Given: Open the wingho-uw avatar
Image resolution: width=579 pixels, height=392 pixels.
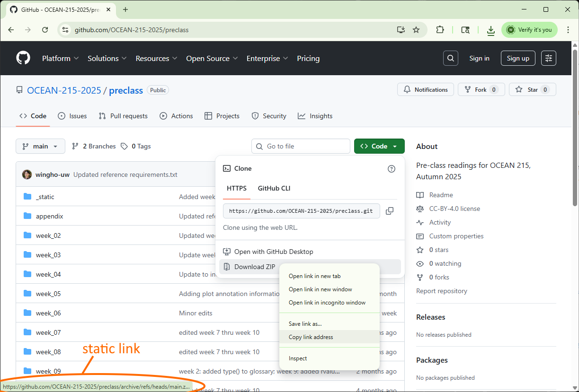Looking at the screenshot, I should (27, 174).
